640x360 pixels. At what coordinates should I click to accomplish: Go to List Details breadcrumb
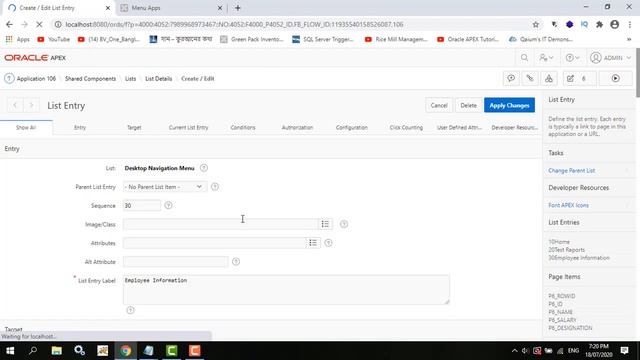(158, 78)
